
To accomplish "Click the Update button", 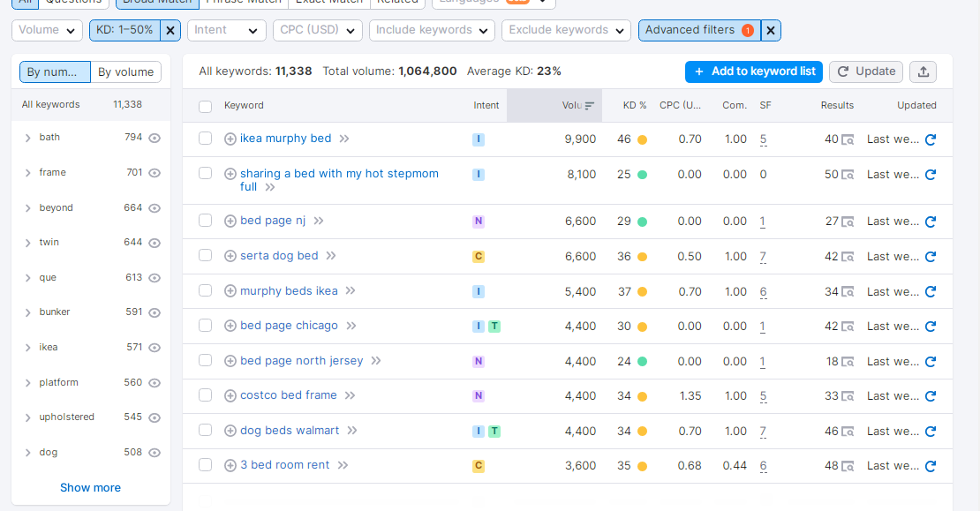I will [x=865, y=71].
